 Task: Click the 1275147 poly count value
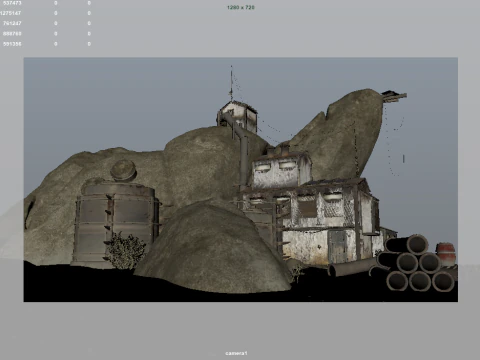click(x=11, y=13)
